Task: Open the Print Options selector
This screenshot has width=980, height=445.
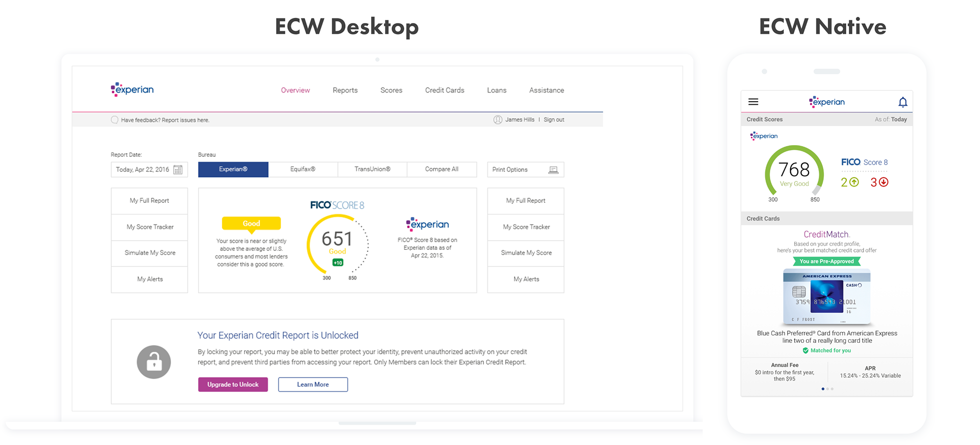Action: point(525,170)
